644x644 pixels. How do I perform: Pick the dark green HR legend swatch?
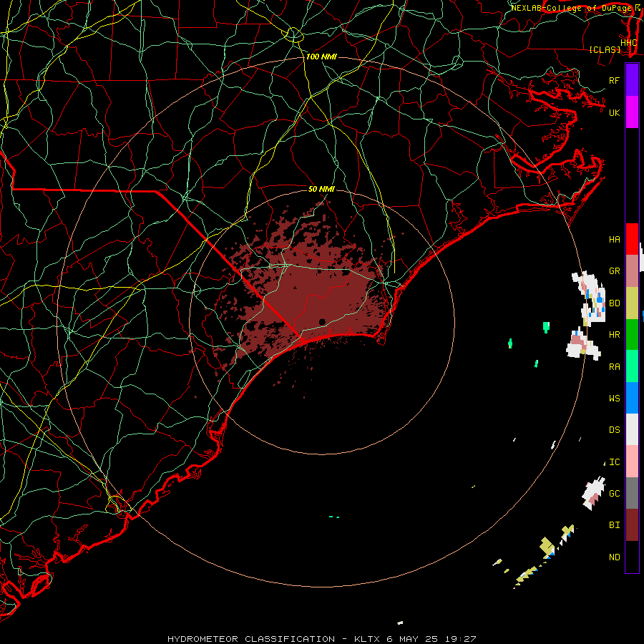click(632, 335)
